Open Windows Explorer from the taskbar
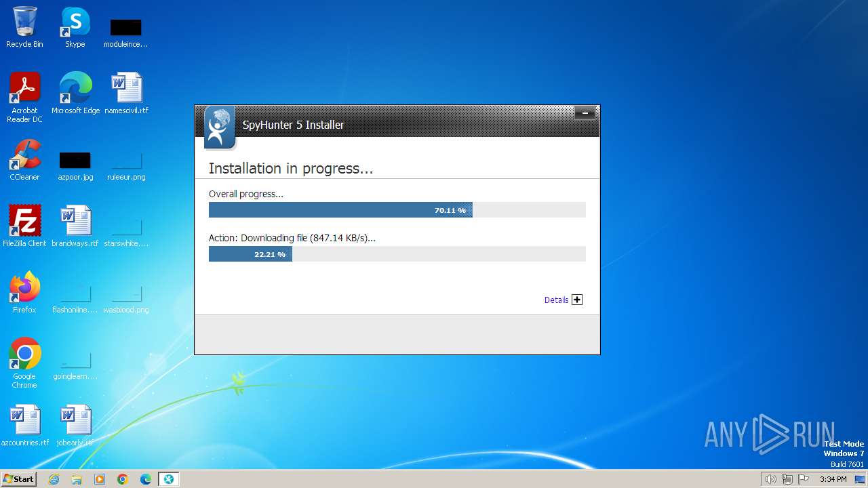 click(77, 479)
